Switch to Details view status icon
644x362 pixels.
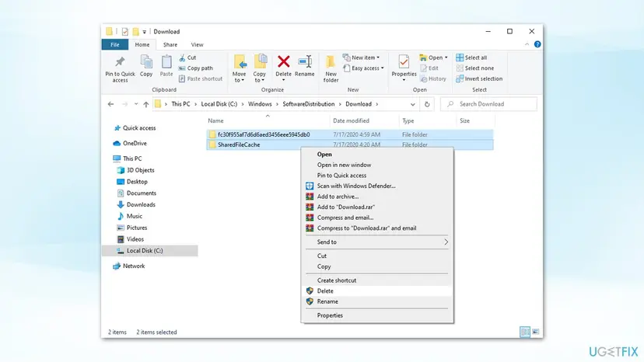click(x=525, y=332)
